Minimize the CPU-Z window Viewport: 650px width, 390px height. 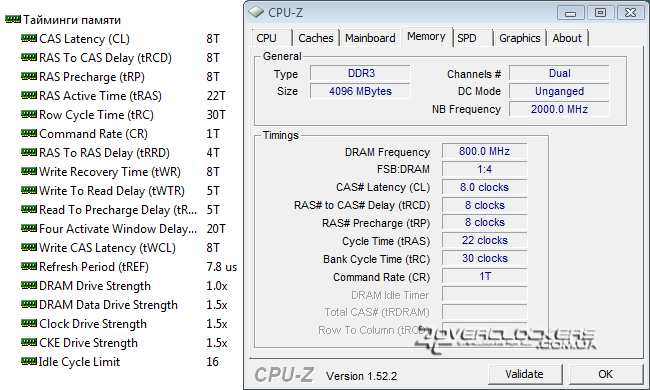(x=571, y=13)
